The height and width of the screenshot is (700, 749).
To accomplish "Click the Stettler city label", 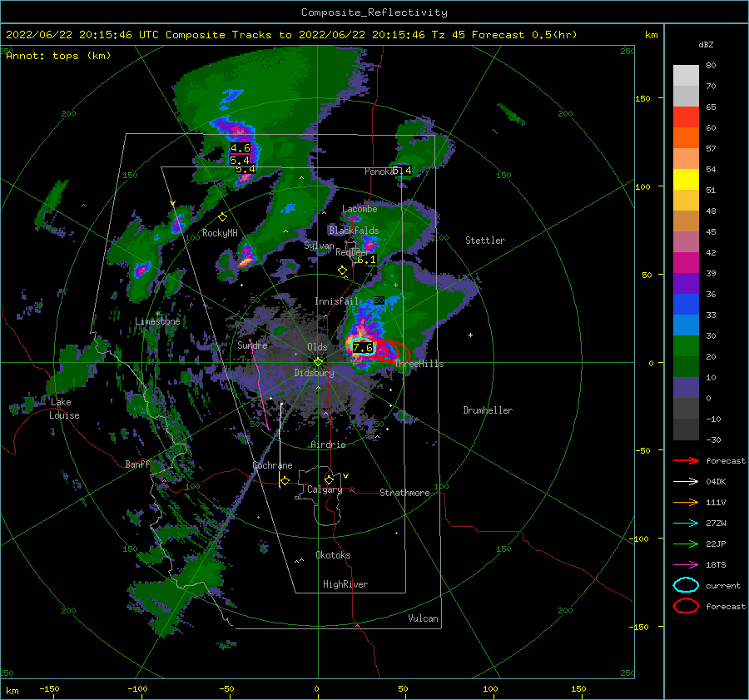I will (x=485, y=241).
